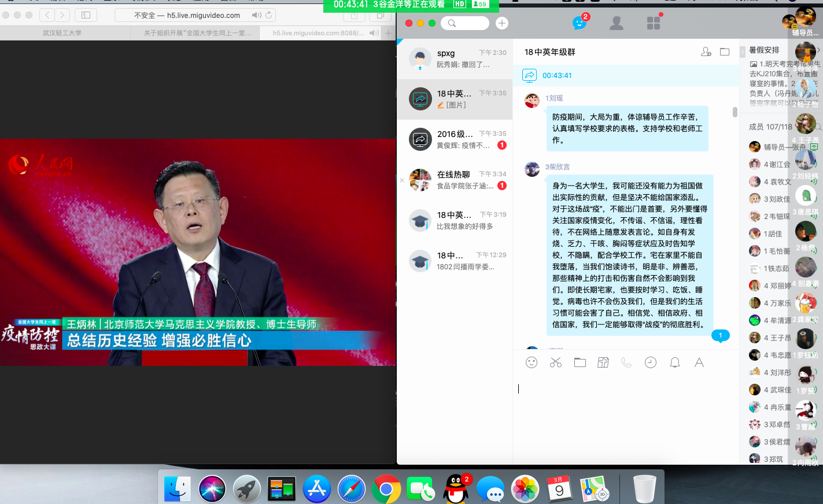Expand the 暑假安排 announcement chevron
Screen dimensions: 823x504
click(818, 50)
